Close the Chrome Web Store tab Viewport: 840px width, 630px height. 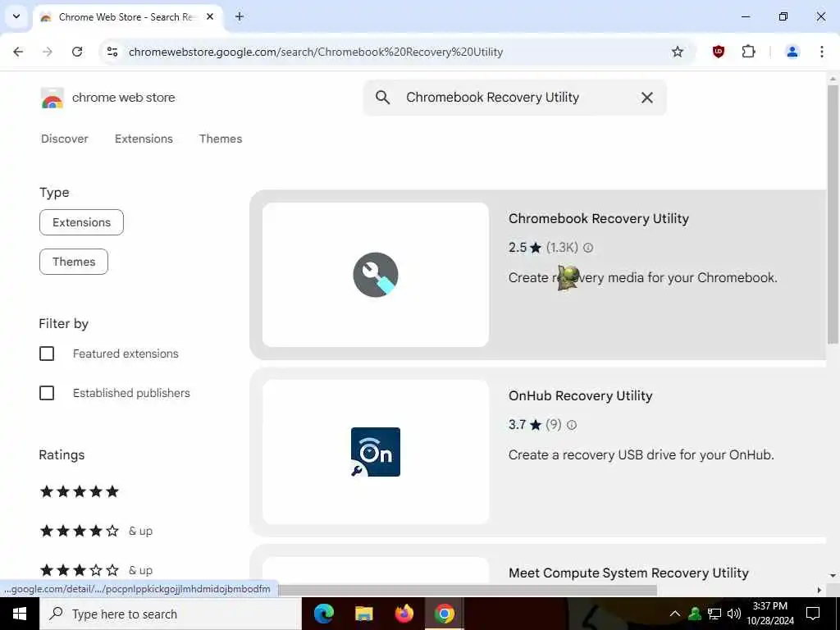coord(210,16)
